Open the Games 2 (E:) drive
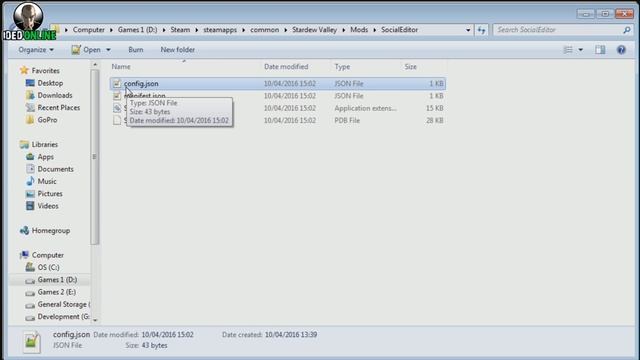The image size is (640, 360). (57, 292)
